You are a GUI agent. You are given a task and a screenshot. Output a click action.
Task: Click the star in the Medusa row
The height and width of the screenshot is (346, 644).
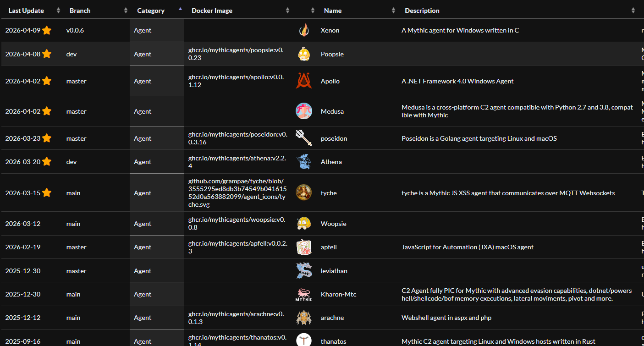[47, 111]
